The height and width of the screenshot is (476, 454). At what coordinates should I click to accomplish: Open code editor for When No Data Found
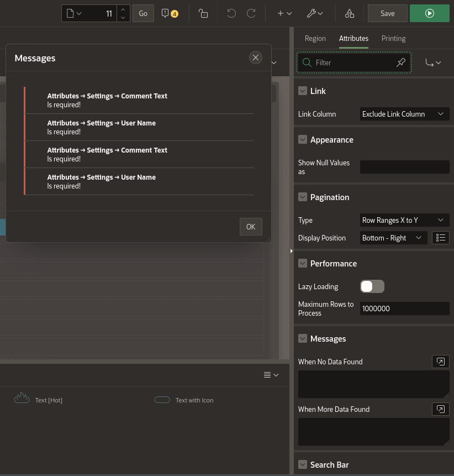[x=440, y=362]
